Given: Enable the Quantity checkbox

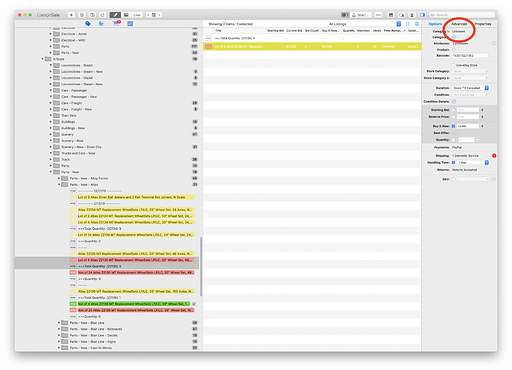Looking at the screenshot, I should pos(453,140).
